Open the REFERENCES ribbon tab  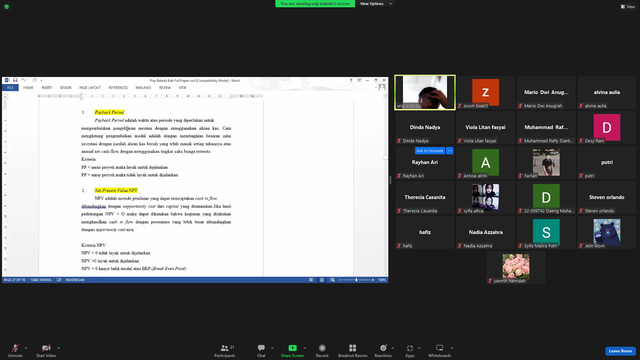click(118, 87)
